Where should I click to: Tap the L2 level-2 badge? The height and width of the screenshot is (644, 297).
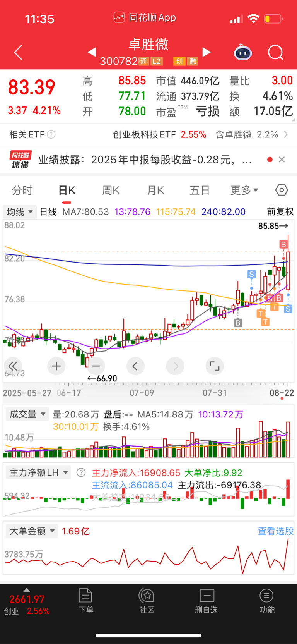click(156, 61)
